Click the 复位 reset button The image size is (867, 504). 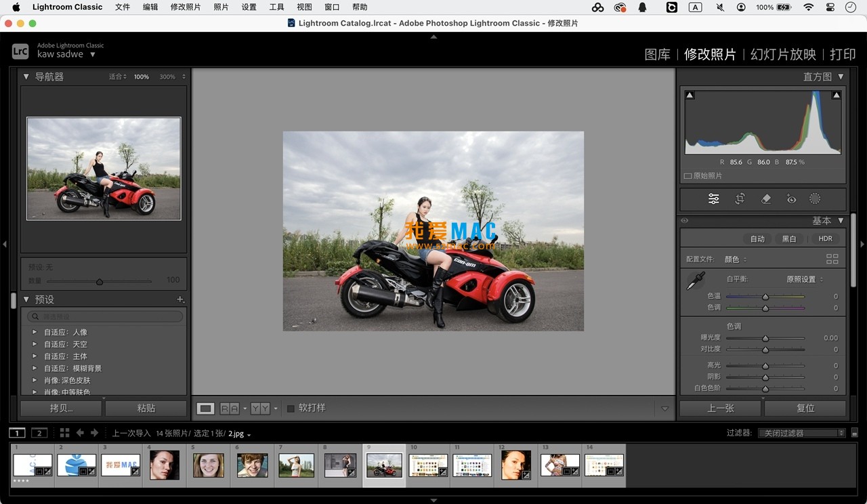point(805,408)
